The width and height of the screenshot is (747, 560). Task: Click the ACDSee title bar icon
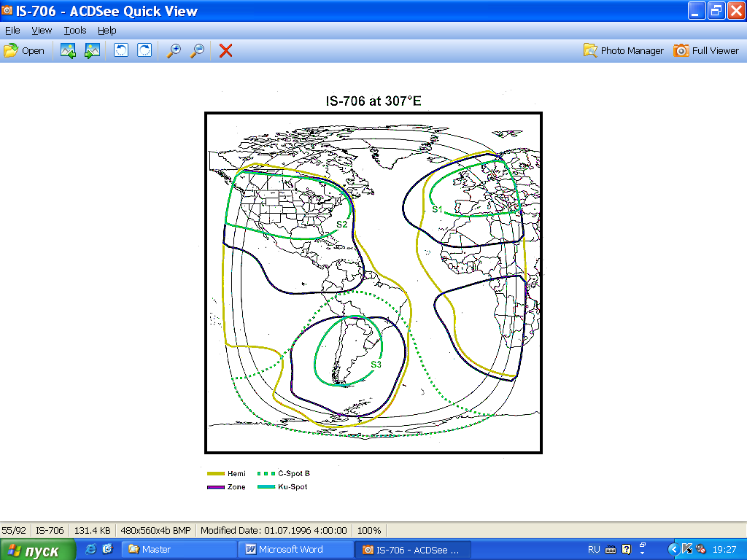[x=7, y=10]
